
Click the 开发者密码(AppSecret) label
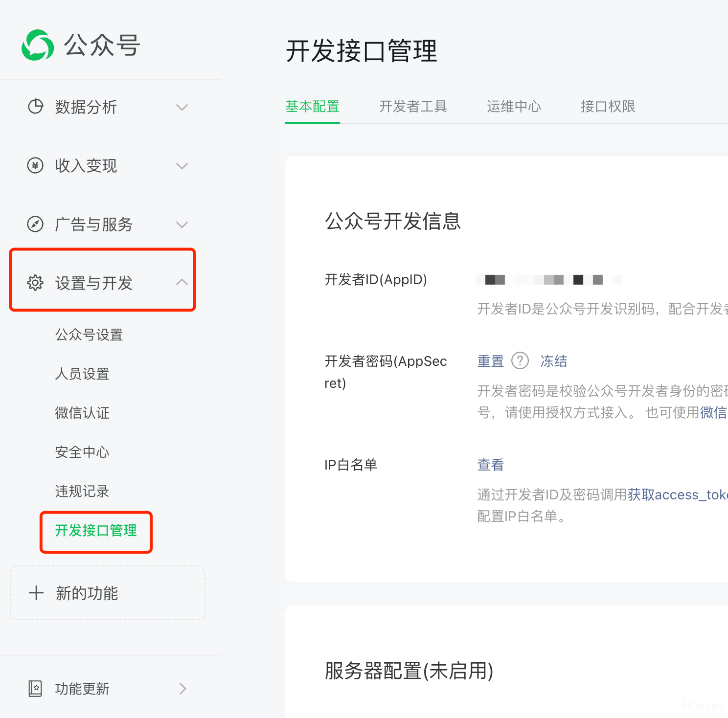click(386, 372)
